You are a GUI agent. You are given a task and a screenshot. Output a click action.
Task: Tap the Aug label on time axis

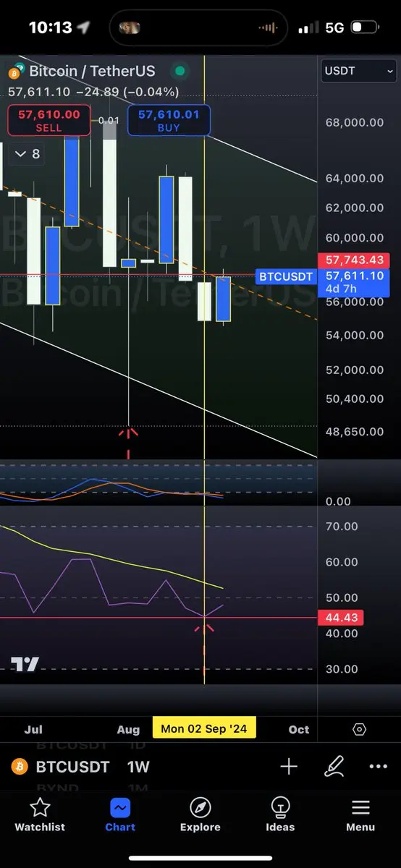128,729
